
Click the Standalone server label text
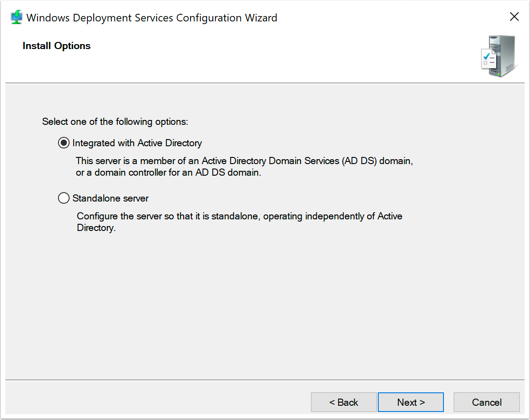pos(111,198)
